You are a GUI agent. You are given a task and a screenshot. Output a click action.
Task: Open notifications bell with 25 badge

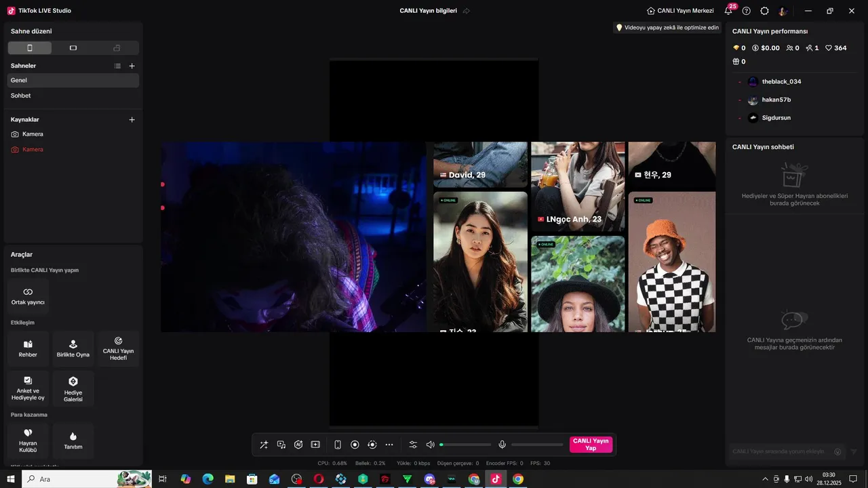click(x=728, y=10)
